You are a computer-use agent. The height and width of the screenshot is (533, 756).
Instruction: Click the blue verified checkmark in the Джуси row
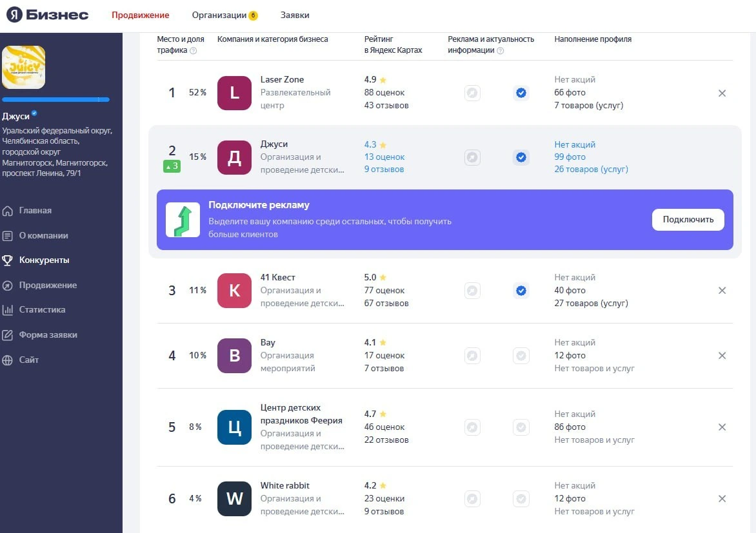coord(521,158)
